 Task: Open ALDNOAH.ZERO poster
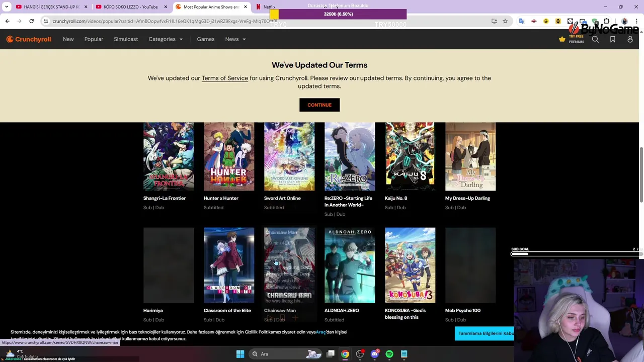tap(350, 265)
